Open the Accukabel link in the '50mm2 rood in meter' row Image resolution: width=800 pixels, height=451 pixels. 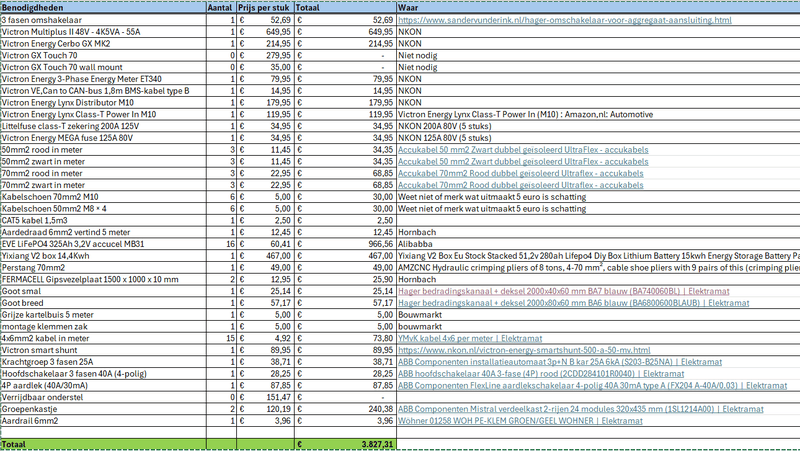[x=523, y=149]
